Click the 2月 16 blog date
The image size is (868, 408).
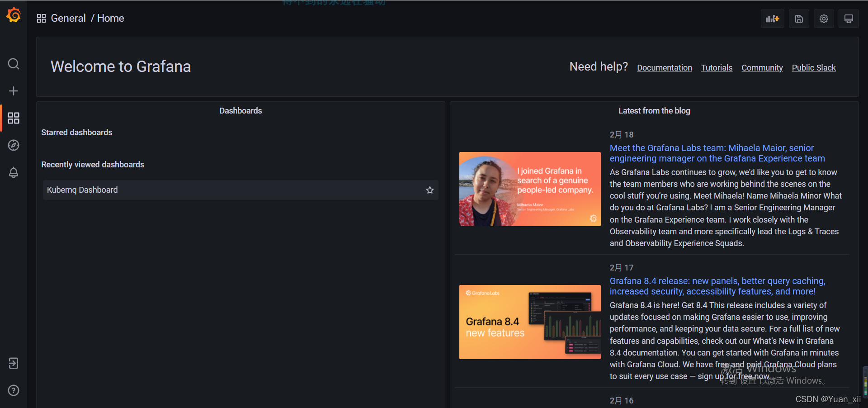click(622, 401)
